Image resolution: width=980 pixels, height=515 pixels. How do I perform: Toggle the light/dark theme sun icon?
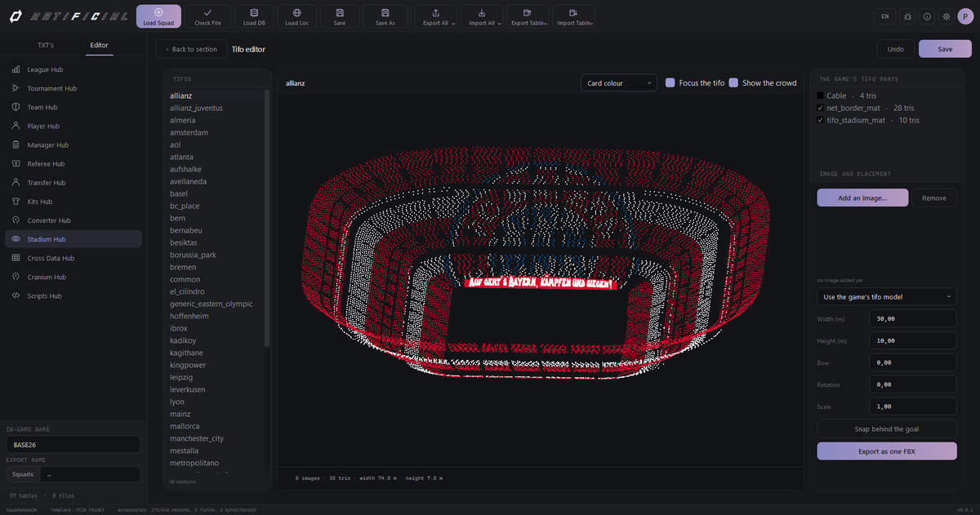(946, 16)
